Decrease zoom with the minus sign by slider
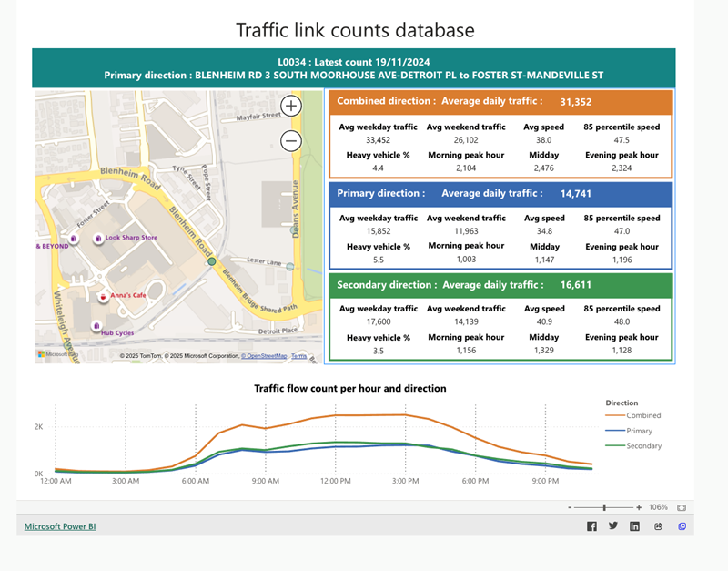Image resolution: width=728 pixels, height=571 pixels. 570,508
